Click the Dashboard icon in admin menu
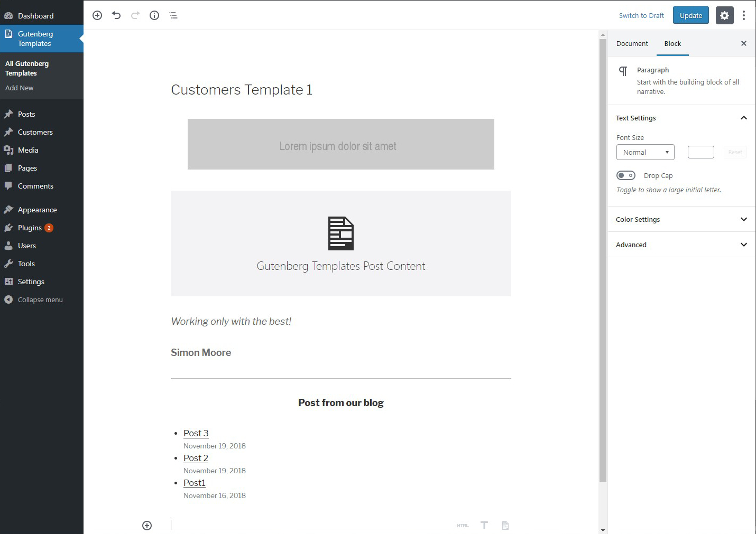Image resolution: width=756 pixels, height=534 pixels. pos(8,16)
